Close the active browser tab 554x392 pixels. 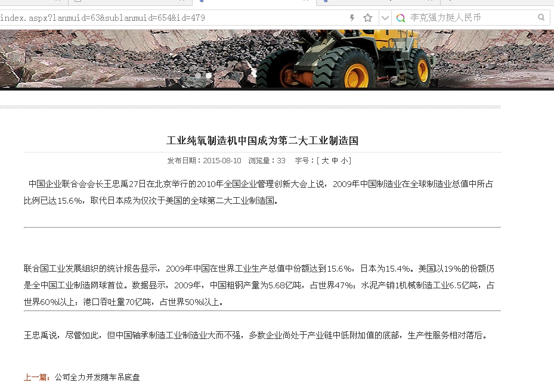pyautogui.click(x=306, y=2)
